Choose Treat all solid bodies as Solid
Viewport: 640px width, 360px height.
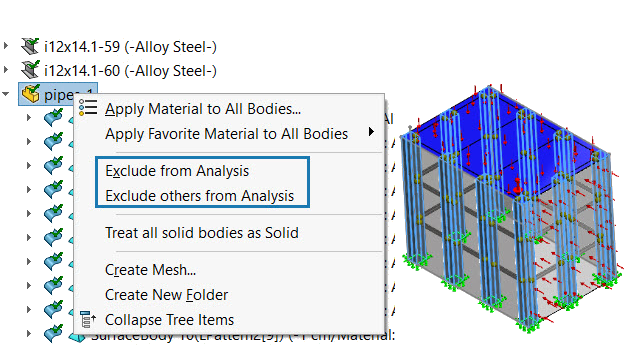(x=202, y=233)
